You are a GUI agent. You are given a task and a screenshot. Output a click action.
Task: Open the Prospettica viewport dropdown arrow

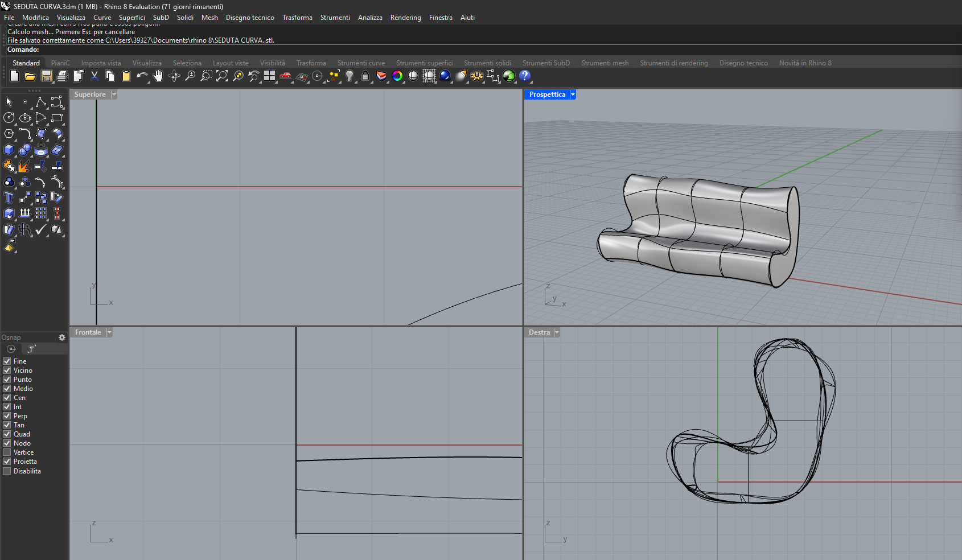pyautogui.click(x=573, y=94)
